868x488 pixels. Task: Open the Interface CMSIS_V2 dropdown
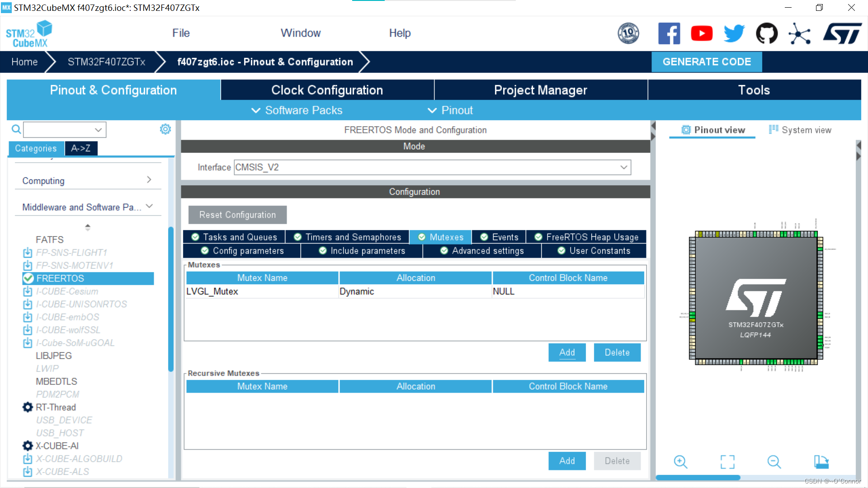[432, 167]
